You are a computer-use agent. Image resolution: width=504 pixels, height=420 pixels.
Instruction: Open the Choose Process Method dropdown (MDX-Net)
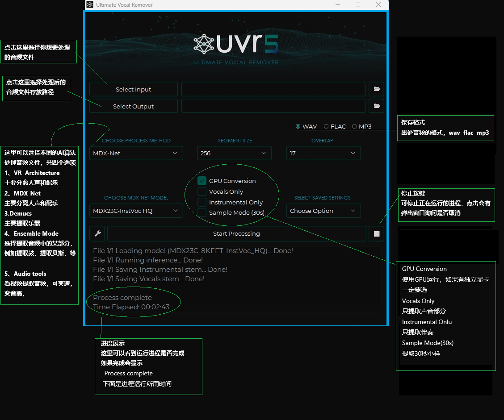[x=136, y=153]
